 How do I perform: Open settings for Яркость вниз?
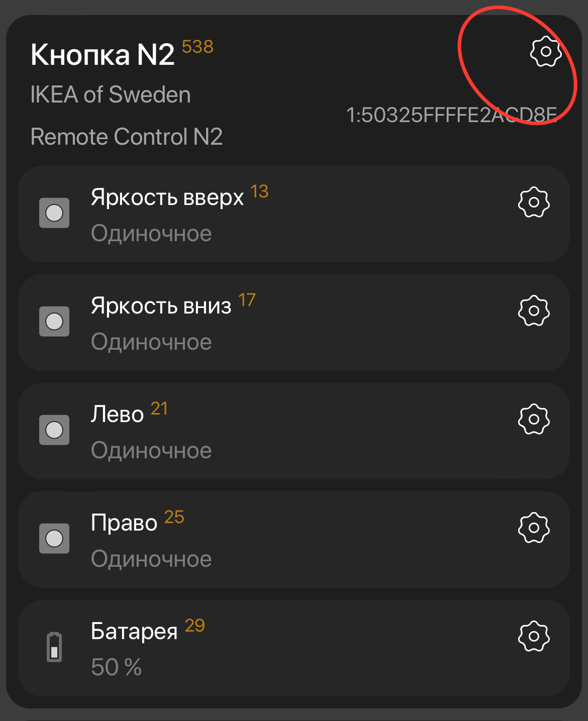coord(533,311)
